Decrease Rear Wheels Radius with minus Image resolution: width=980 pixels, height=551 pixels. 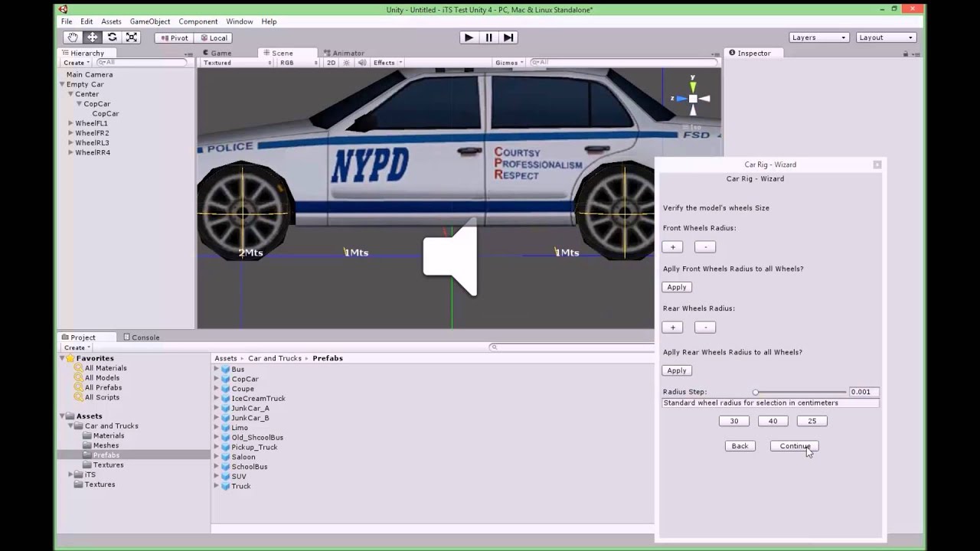[x=705, y=328]
